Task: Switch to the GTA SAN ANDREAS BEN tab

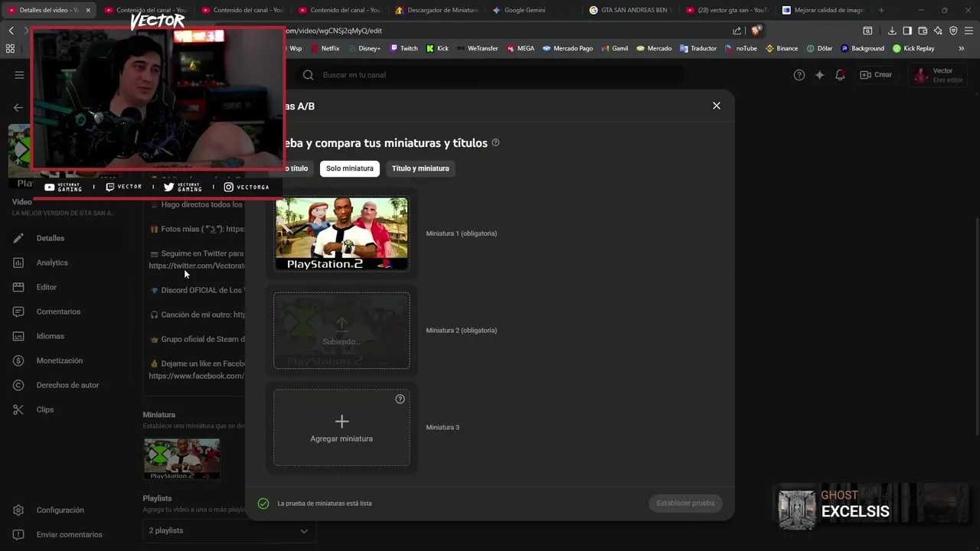Action: pos(631,10)
